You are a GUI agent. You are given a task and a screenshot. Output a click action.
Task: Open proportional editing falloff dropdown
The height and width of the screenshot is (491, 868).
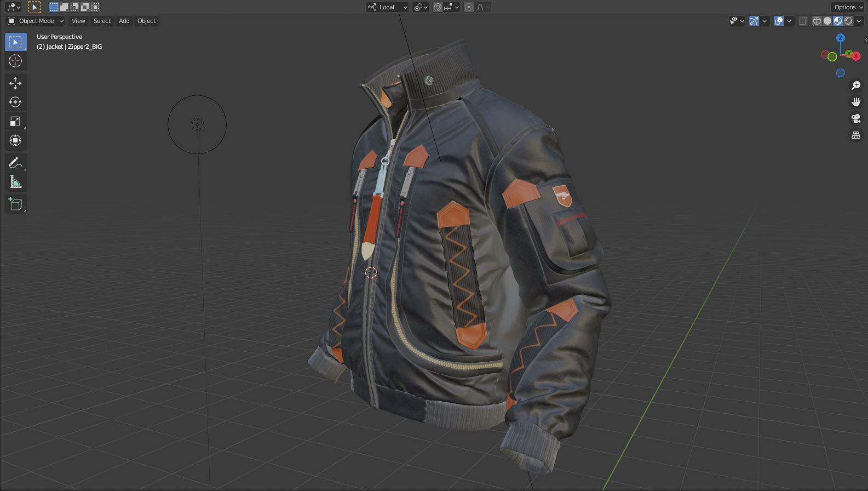click(x=483, y=7)
